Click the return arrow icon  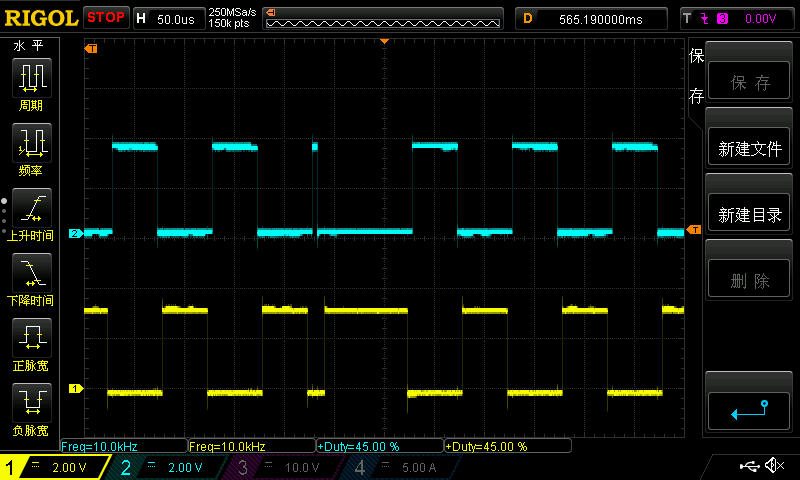tap(749, 409)
